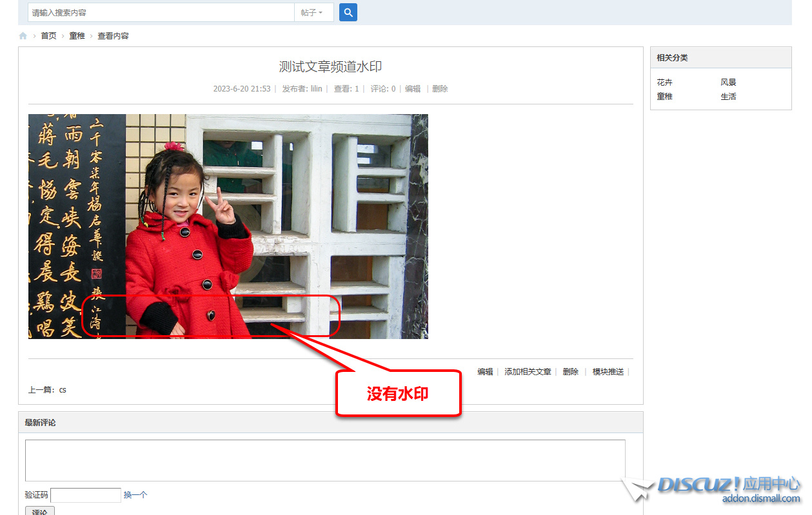Viewport: 812px width, 515px height.
Task: Select 花卉 in 相关分类 sidebar
Action: coord(664,83)
